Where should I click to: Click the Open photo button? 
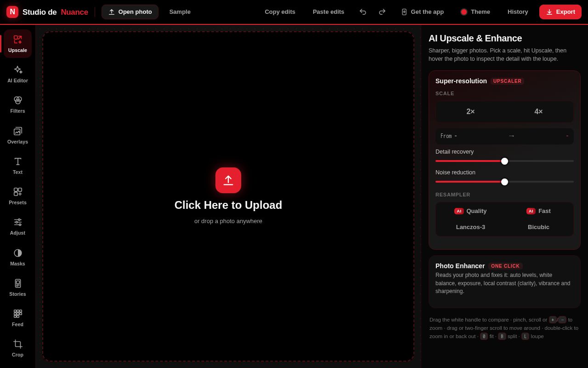[x=130, y=12]
